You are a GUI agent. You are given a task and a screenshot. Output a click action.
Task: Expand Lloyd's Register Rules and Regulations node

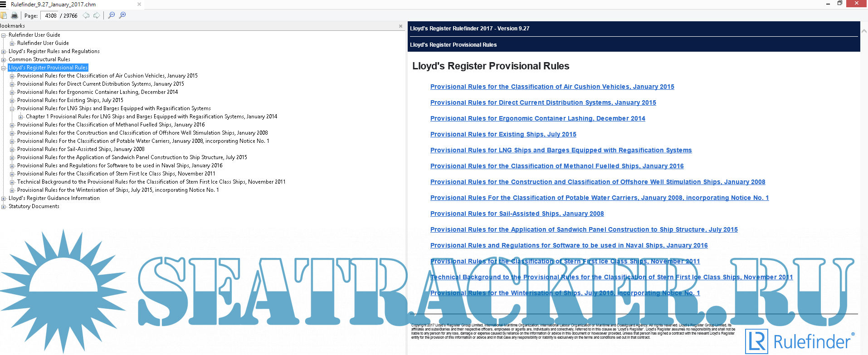[4, 51]
